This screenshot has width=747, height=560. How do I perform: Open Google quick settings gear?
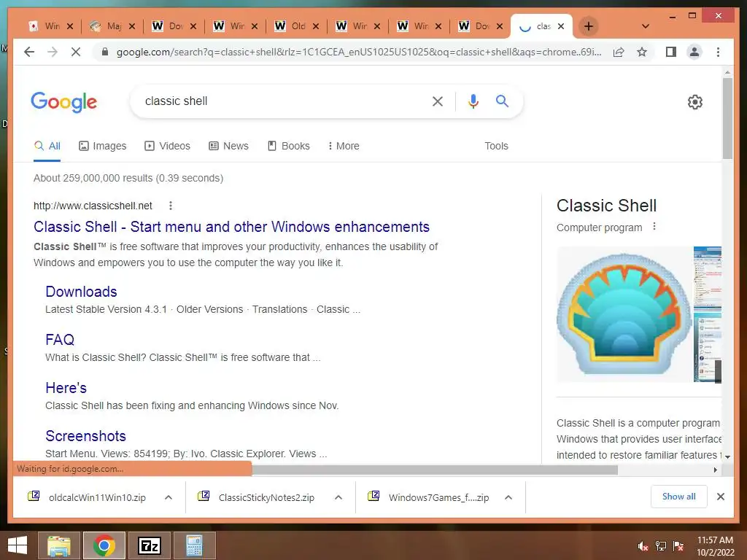coord(695,102)
